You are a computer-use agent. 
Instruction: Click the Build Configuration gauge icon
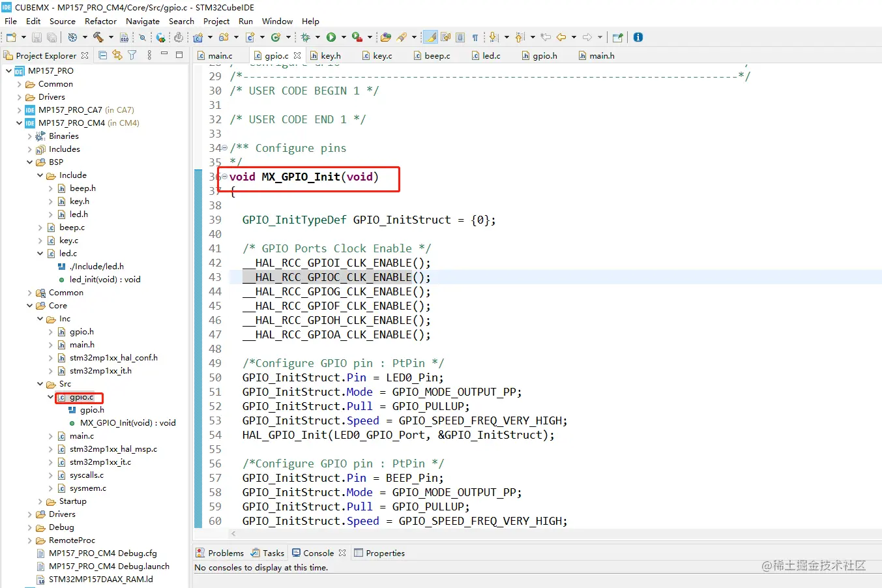point(72,38)
